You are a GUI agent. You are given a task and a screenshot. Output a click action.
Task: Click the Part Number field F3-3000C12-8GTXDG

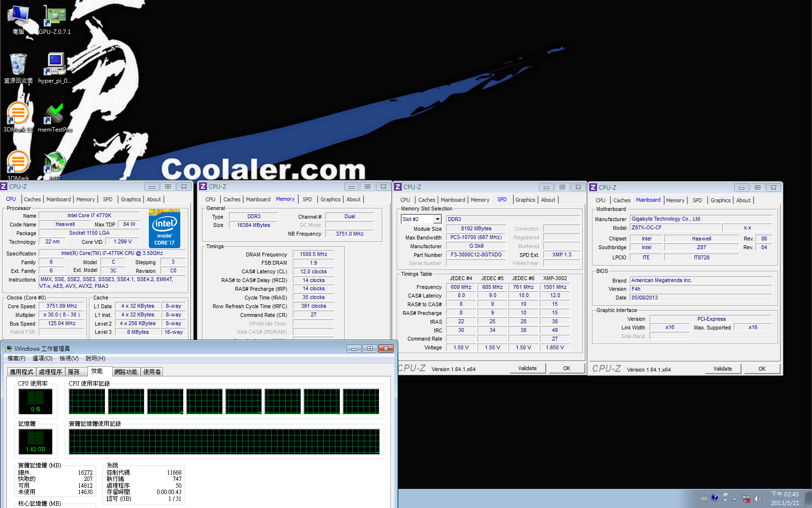pyautogui.click(x=477, y=254)
